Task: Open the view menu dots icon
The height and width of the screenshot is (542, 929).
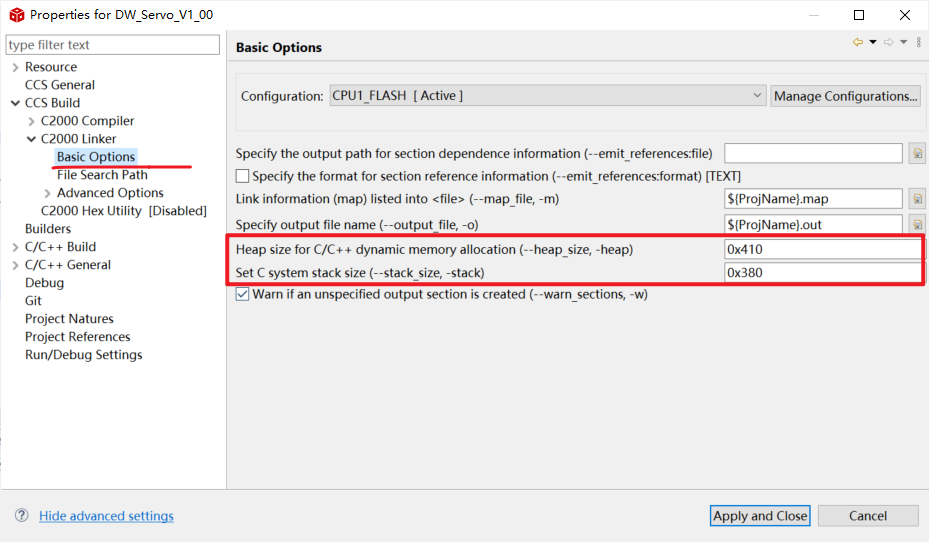Action: click(918, 42)
